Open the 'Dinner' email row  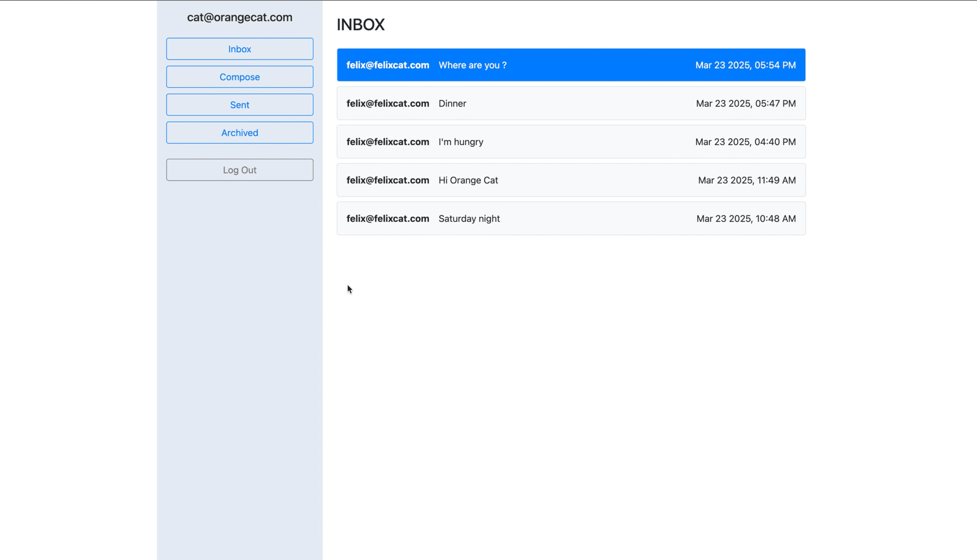pyautogui.click(x=452, y=104)
